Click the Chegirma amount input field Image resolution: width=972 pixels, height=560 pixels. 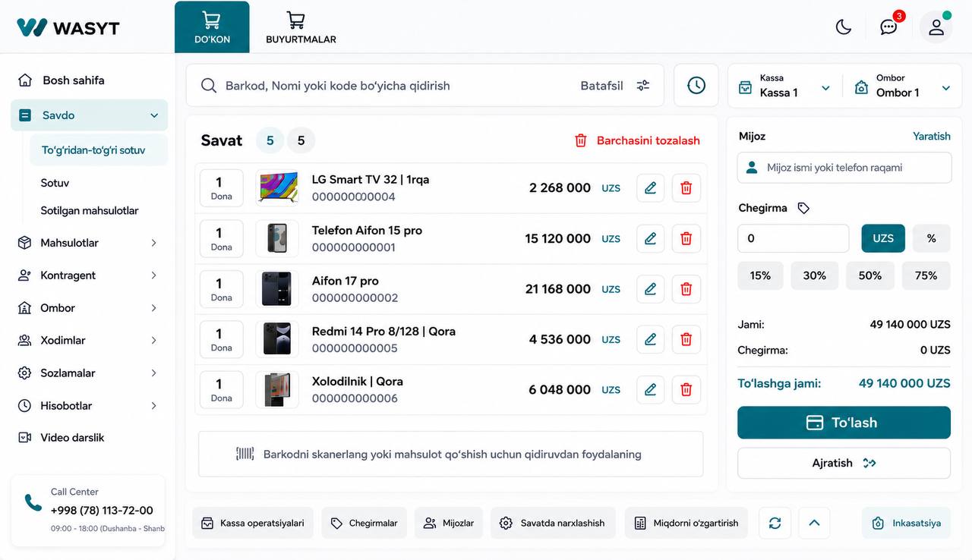[793, 238]
